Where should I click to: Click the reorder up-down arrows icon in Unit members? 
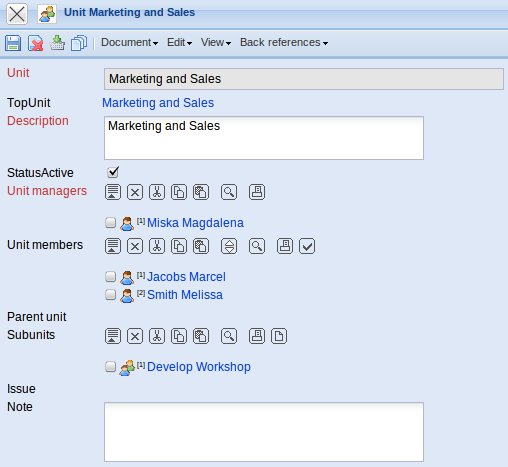[x=229, y=246]
